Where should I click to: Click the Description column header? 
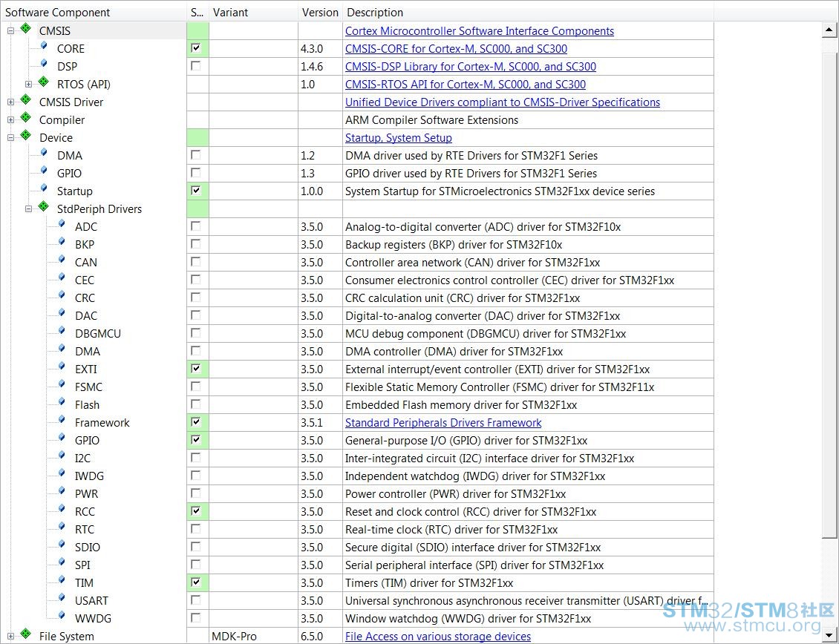tap(528, 12)
